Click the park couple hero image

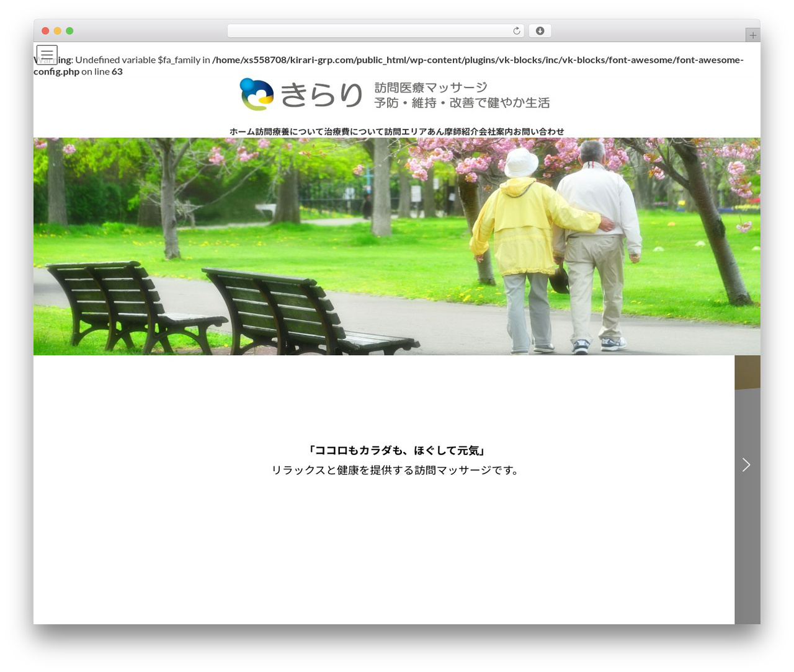coord(397,246)
